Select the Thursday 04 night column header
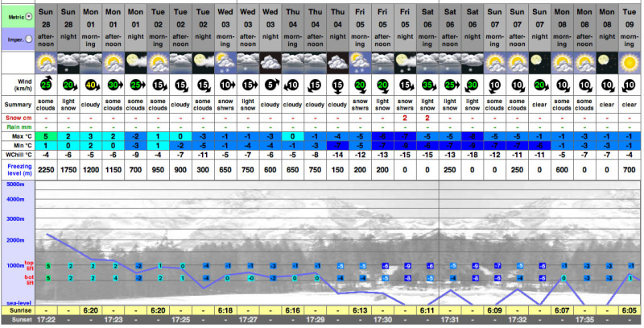Viewport: 644px width, 328px height. click(338, 24)
